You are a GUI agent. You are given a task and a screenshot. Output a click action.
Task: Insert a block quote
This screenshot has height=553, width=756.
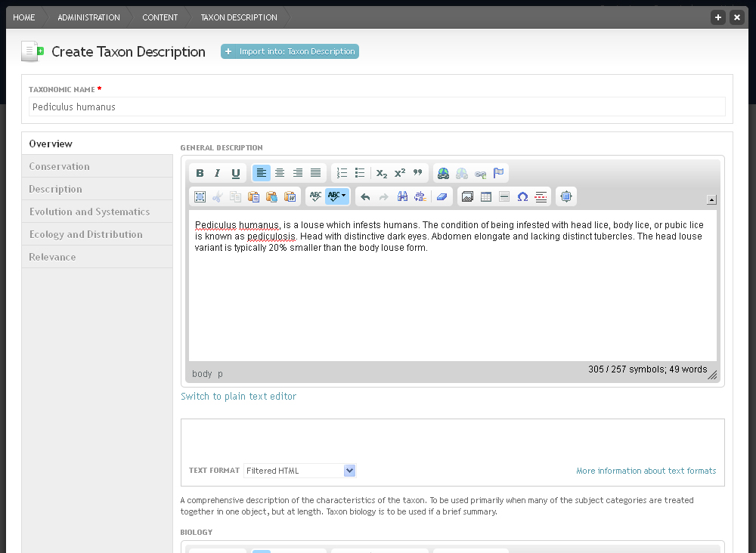(417, 173)
